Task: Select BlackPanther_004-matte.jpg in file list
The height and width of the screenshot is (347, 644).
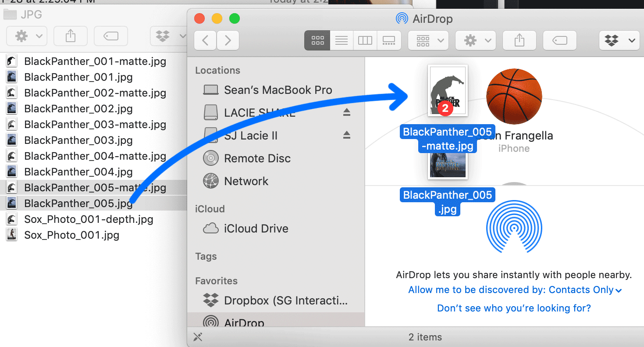Action: click(95, 156)
